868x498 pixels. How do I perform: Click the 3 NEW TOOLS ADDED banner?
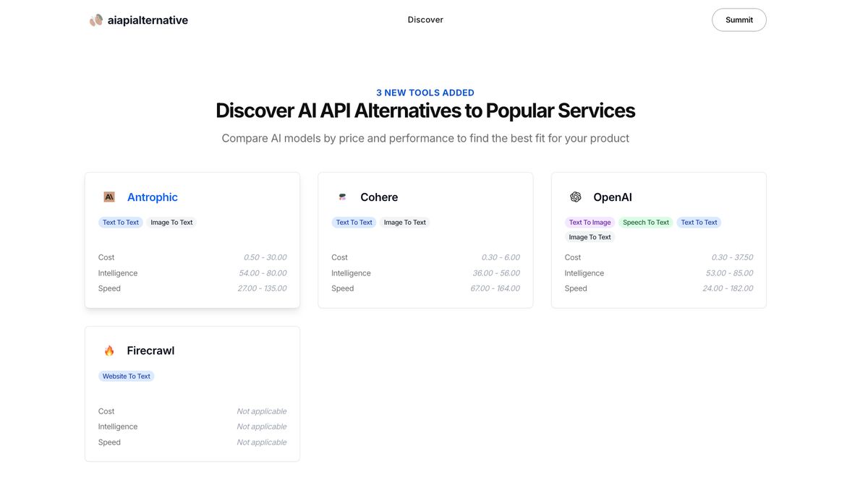[x=425, y=92]
